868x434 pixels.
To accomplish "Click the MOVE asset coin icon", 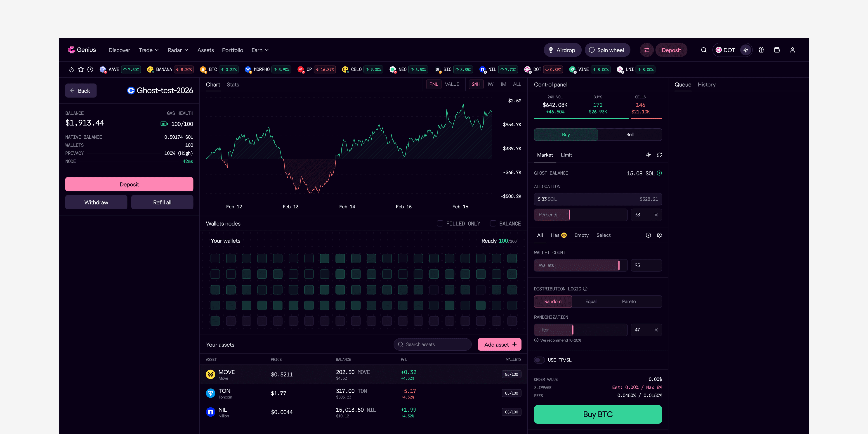I will (211, 374).
